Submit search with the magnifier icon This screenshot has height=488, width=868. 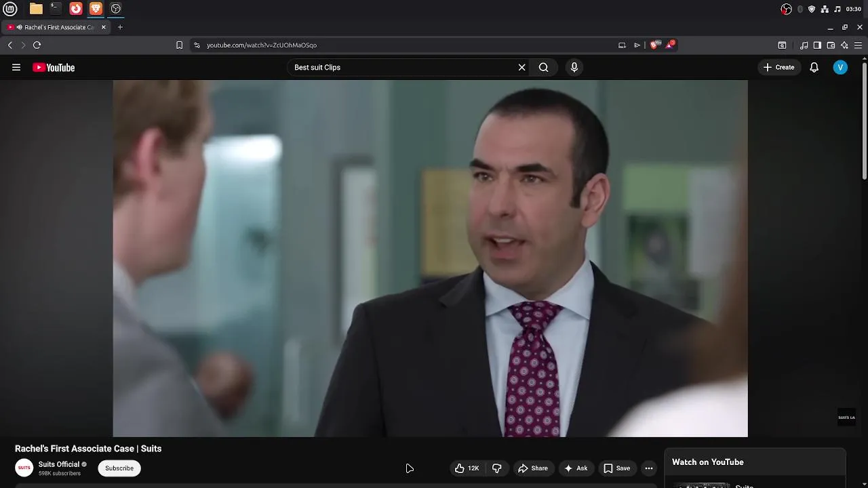[x=544, y=67]
